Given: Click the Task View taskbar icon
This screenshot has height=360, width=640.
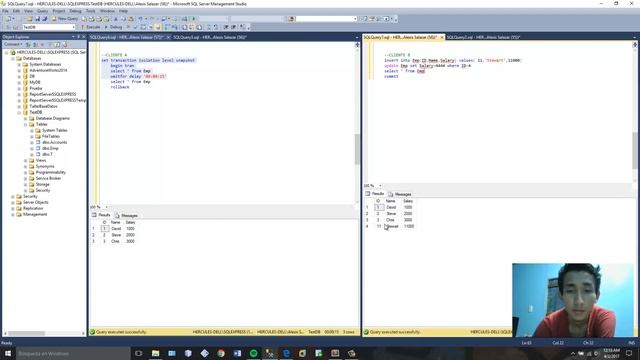Looking at the screenshot, I should (139, 353).
